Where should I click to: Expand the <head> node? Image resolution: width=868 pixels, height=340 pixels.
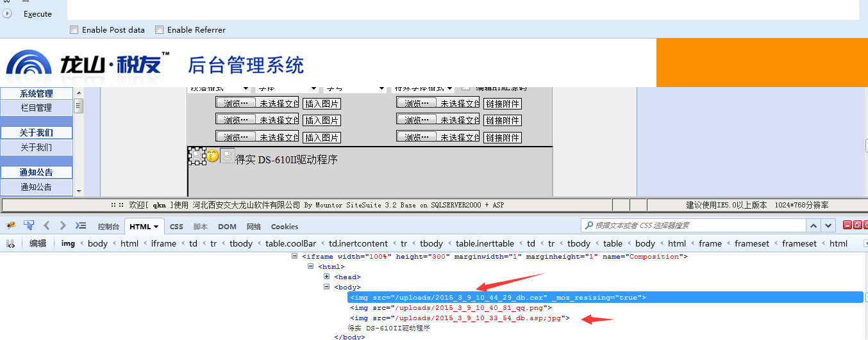[326, 277]
